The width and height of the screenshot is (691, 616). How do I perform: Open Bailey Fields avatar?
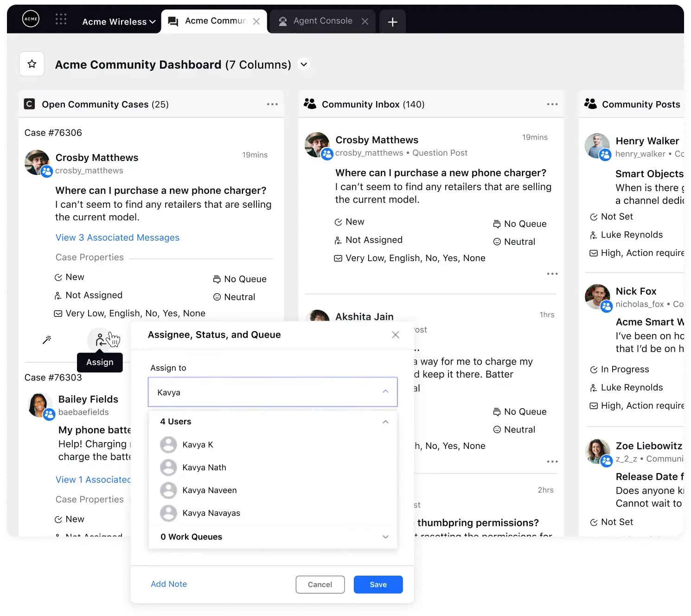(41, 405)
